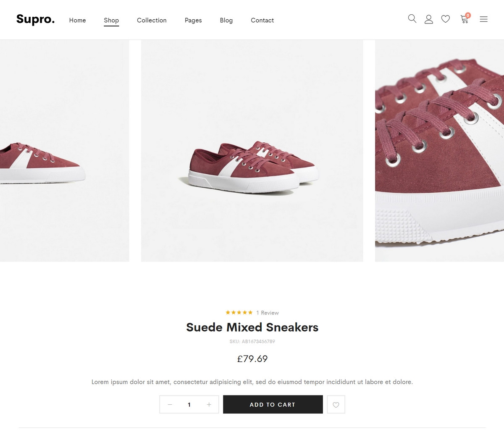The image size is (504, 432).
Task: Decrease quantity with the minus icon
Action: 170,405
